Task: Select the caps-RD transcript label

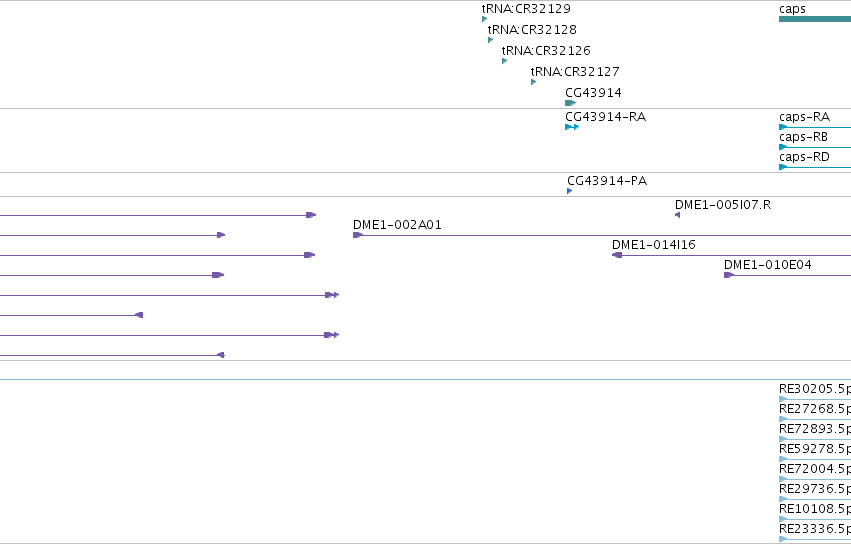Action: click(x=804, y=157)
